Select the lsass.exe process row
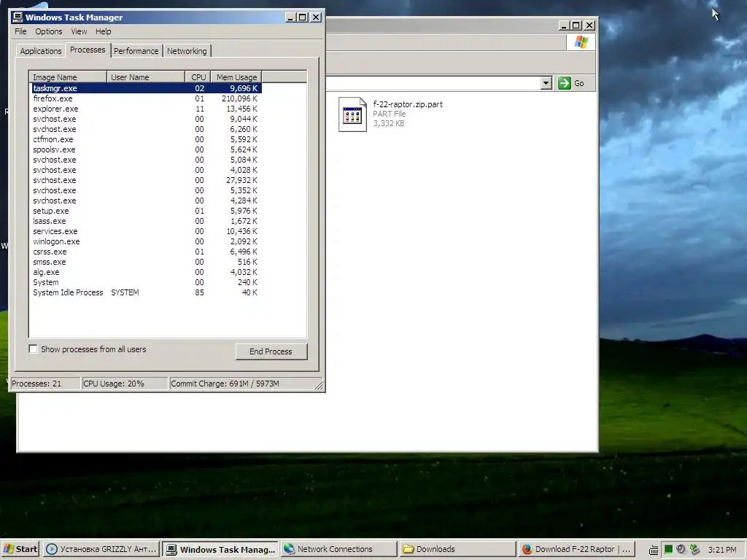The height and width of the screenshot is (560, 747). (x=146, y=221)
